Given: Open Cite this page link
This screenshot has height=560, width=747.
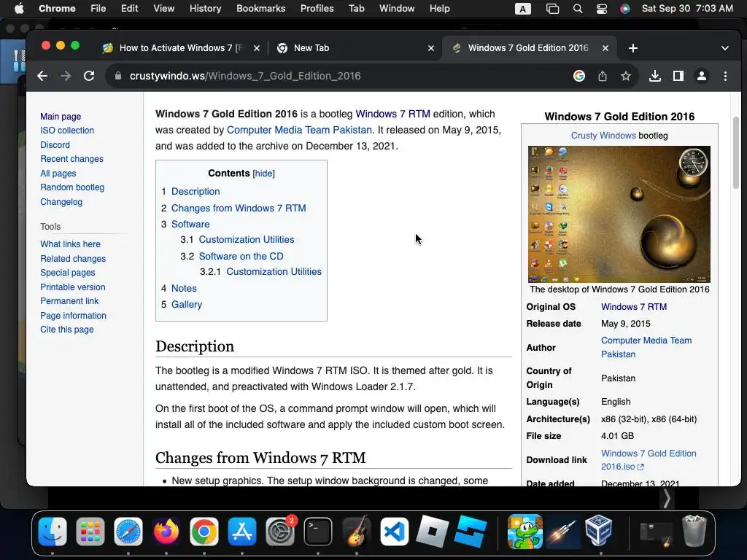Looking at the screenshot, I should (x=66, y=330).
